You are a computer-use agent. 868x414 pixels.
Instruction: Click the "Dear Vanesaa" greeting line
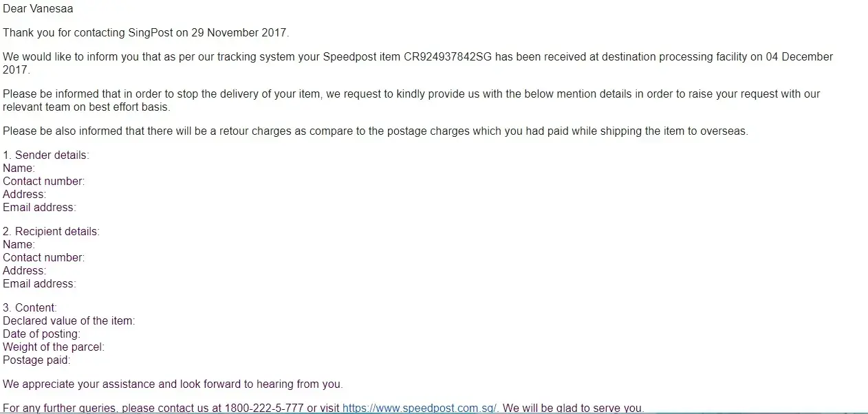point(38,9)
